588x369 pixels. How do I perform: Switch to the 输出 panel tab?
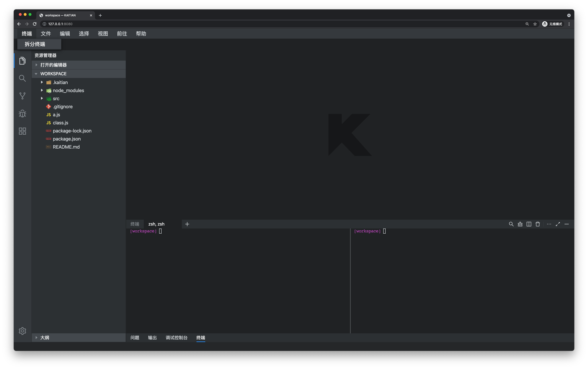coord(152,337)
